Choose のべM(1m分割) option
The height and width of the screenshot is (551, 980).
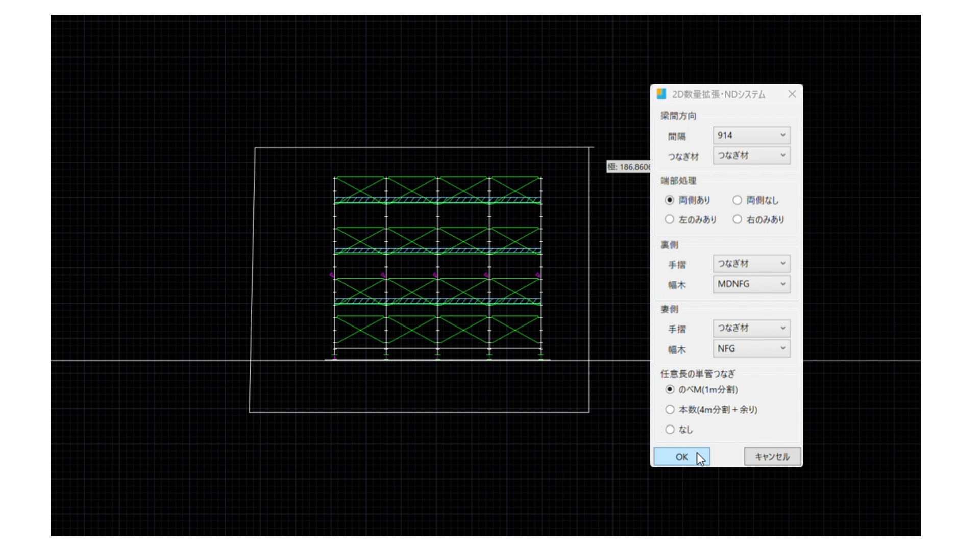(670, 390)
